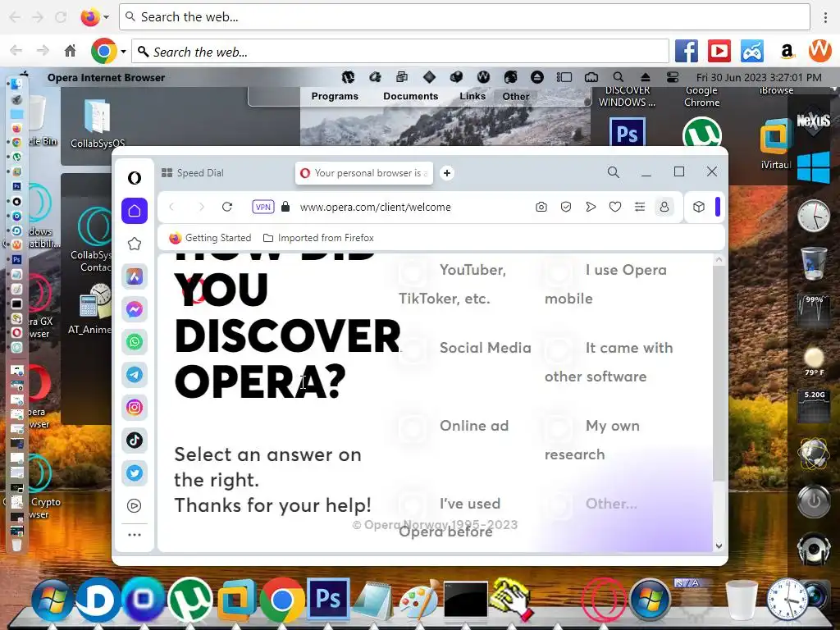Launch Aria AI icon in Opera sidebar
Image resolution: width=840 pixels, height=630 pixels.
(x=135, y=276)
